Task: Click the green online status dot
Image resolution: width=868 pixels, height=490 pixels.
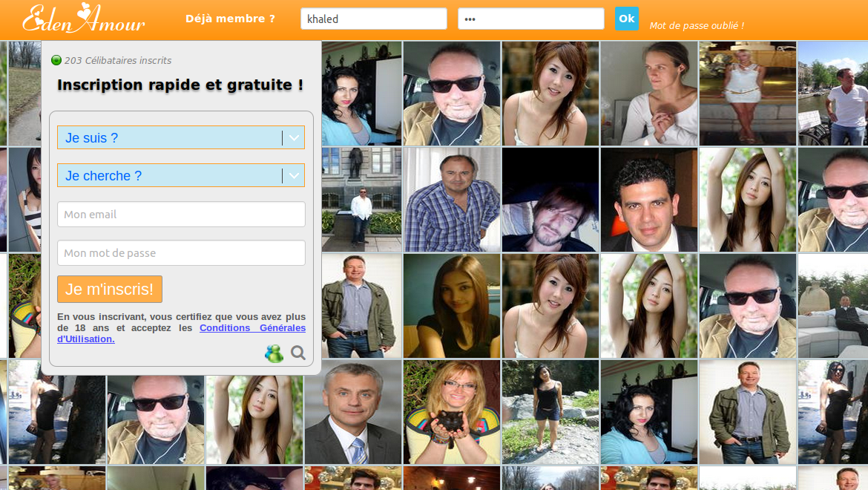Action: [56, 60]
